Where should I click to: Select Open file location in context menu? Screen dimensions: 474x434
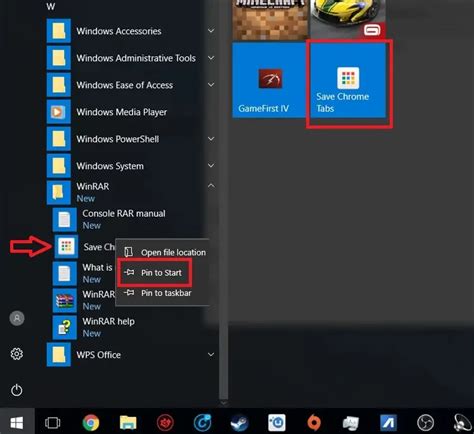164,252
